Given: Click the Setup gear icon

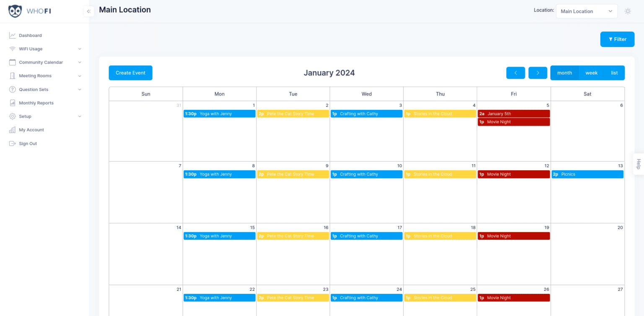Looking at the screenshot, I should [x=12, y=117].
